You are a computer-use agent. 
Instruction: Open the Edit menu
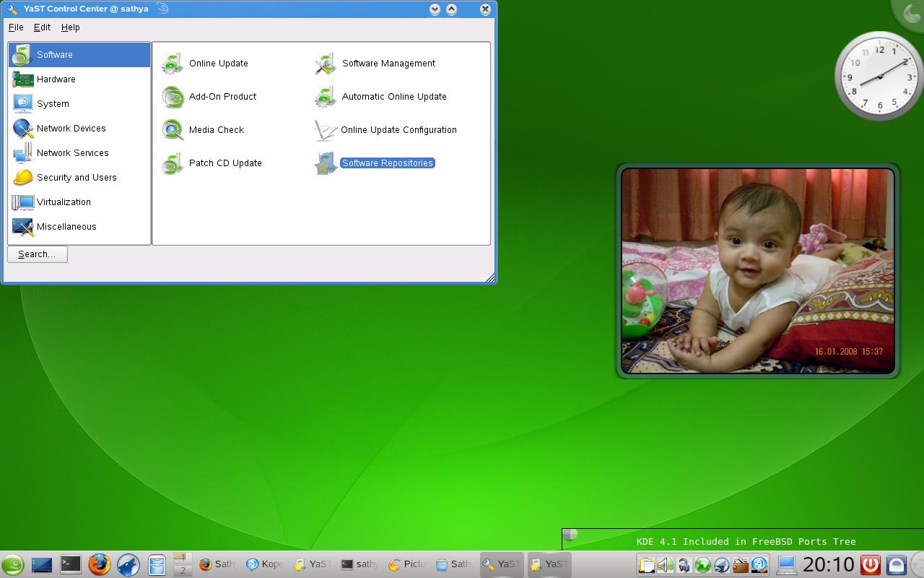click(x=42, y=27)
